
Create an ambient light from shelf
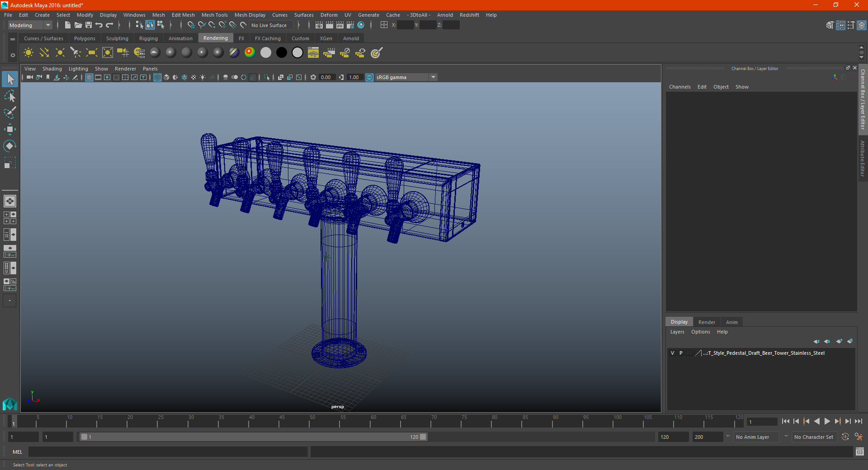pos(28,53)
